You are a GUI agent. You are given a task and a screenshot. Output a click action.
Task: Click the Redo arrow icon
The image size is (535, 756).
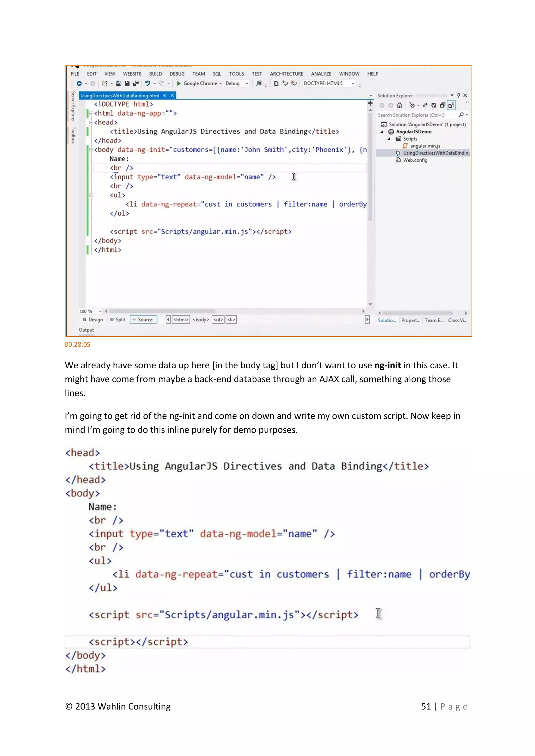click(161, 84)
